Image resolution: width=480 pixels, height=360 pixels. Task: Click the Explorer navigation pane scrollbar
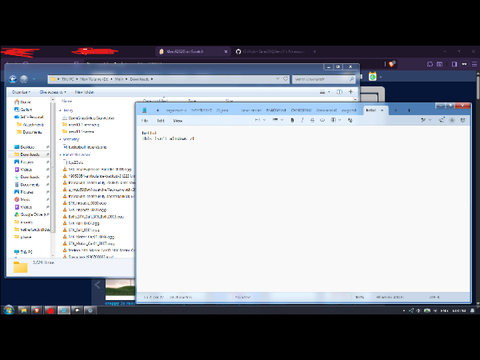(52, 167)
